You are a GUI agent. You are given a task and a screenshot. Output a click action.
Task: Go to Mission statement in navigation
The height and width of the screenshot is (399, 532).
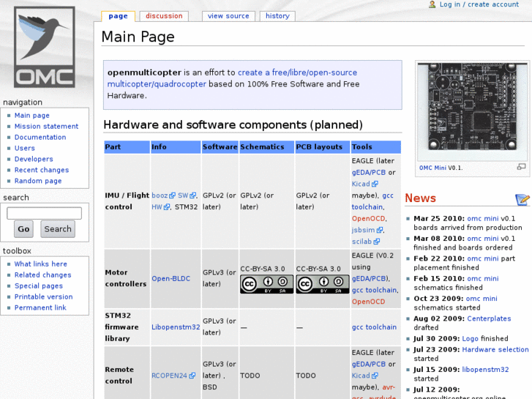click(46, 127)
